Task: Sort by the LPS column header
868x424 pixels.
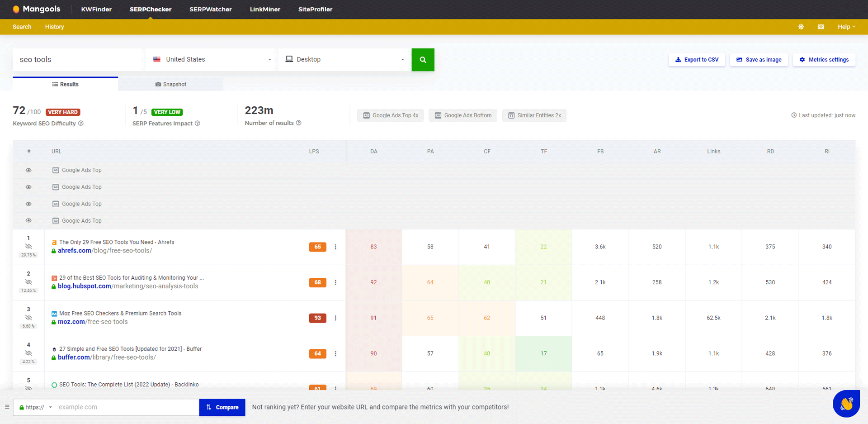Action: click(x=314, y=152)
